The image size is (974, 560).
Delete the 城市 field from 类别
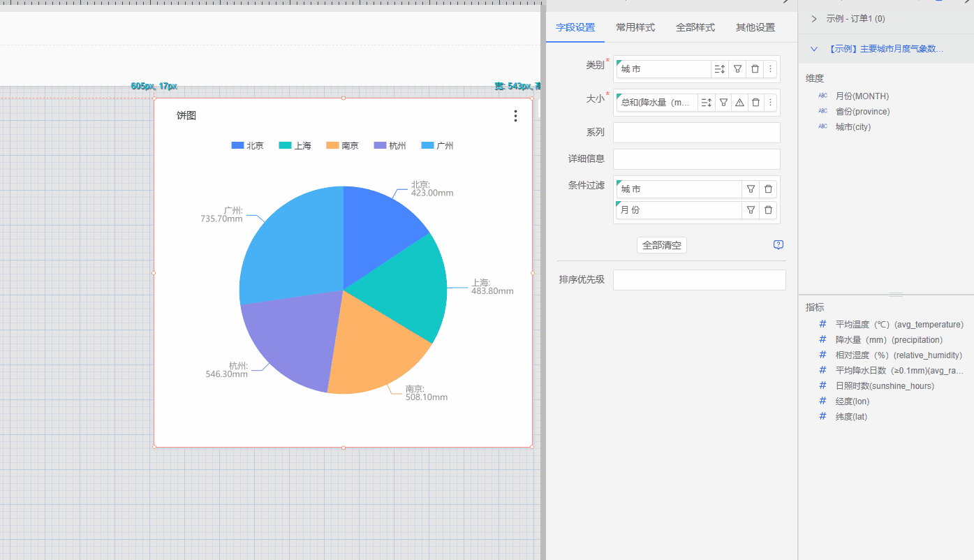click(755, 69)
